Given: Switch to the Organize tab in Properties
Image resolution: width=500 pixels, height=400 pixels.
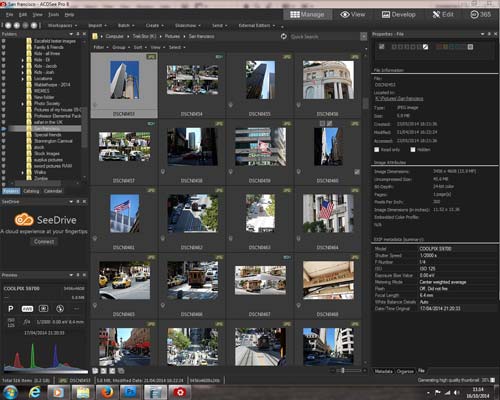Looking at the screenshot, I should point(405,371).
